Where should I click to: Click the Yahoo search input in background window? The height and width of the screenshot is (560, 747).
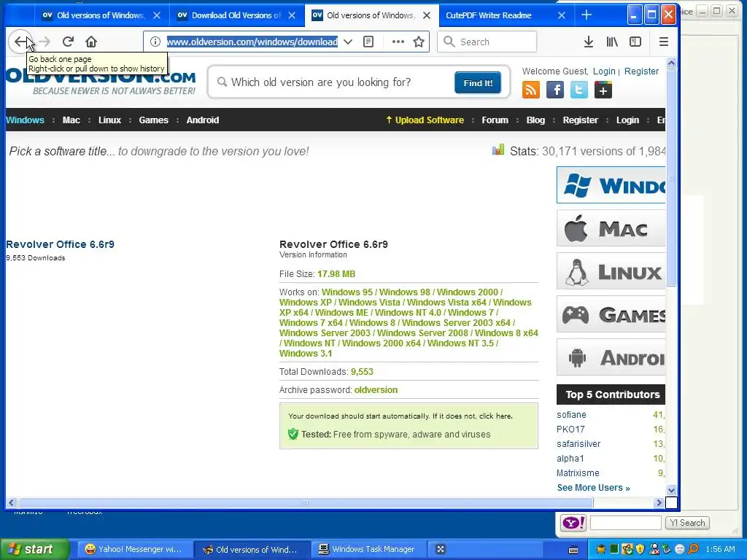(625, 523)
